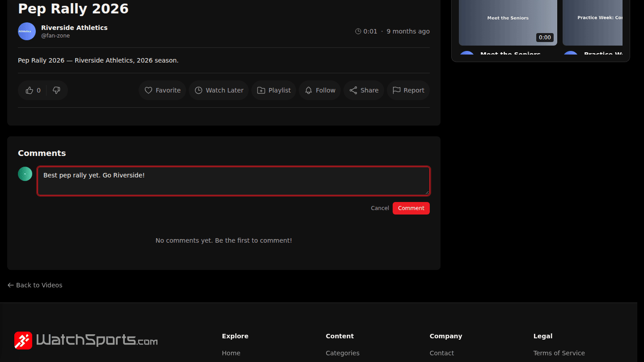Image resolution: width=644 pixels, height=362 pixels.
Task: Like the video with the thumbs-up icon
Action: (33, 90)
